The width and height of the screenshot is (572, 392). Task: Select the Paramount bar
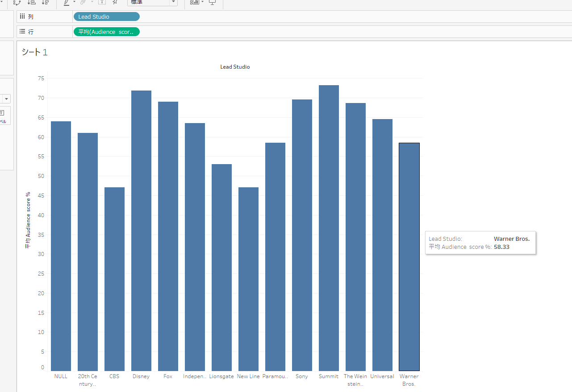coord(275,257)
